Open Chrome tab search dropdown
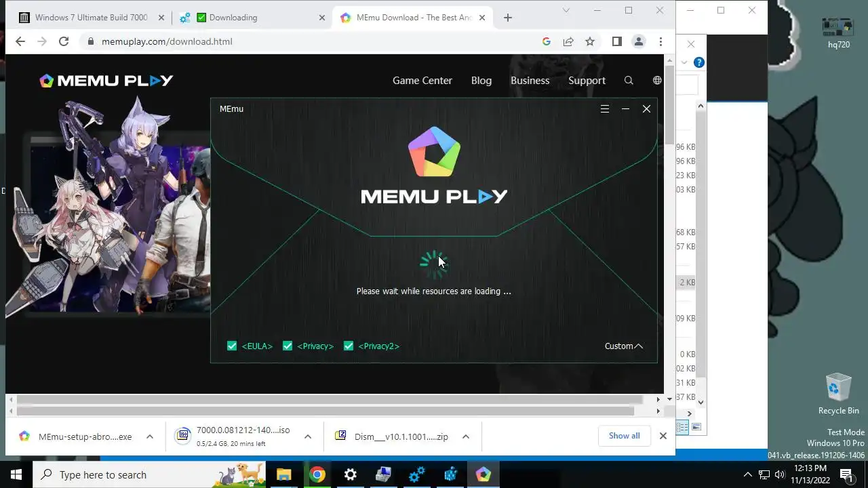This screenshot has height=488, width=868. 566,10
